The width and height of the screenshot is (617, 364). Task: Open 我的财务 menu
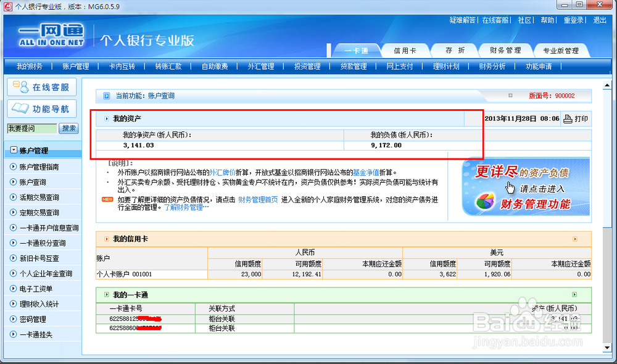point(29,67)
